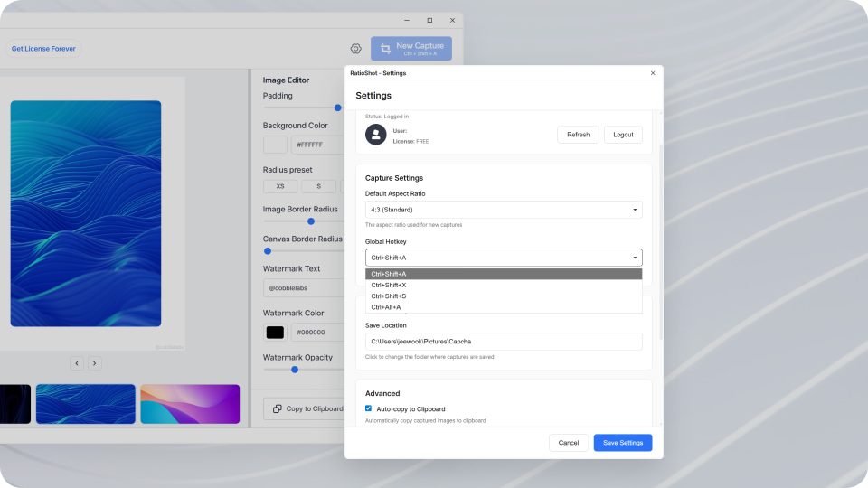This screenshot has width=868, height=488.
Task: Select the purple gradient thumbnail
Action: coord(190,404)
